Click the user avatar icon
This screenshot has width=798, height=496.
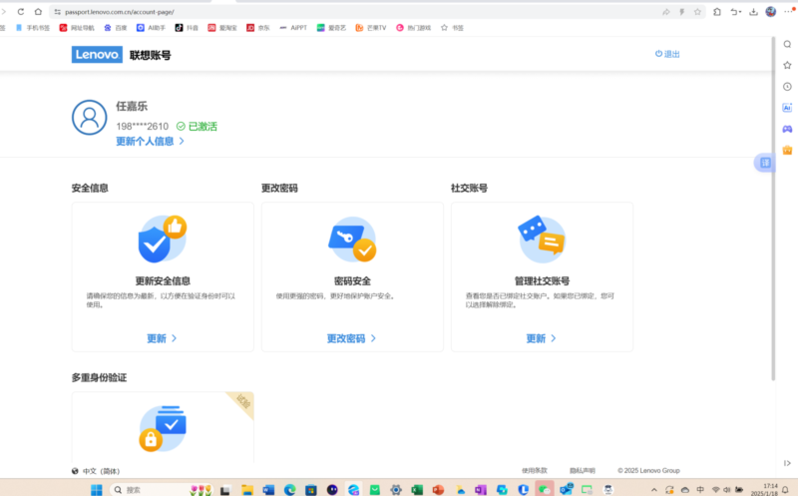pyautogui.click(x=89, y=118)
